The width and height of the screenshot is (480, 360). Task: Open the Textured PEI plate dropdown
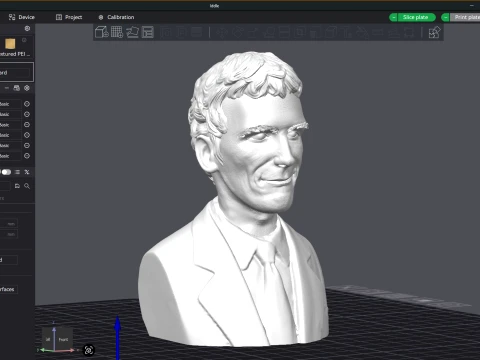(x=15, y=54)
